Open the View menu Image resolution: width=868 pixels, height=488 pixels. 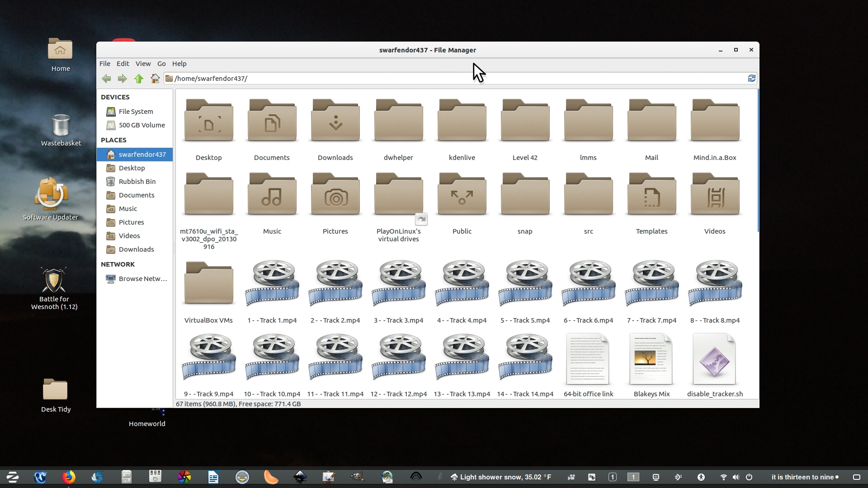[143, 64]
